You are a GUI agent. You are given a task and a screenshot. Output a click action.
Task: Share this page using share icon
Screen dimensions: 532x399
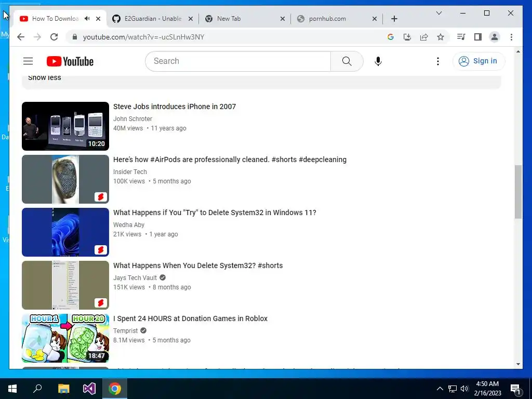424,37
